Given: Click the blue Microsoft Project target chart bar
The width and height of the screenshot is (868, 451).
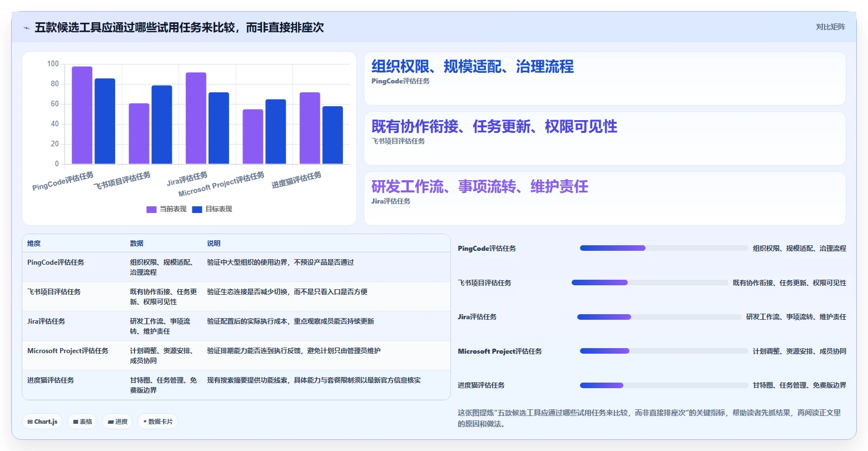Looking at the screenshot, I should 276,132.
